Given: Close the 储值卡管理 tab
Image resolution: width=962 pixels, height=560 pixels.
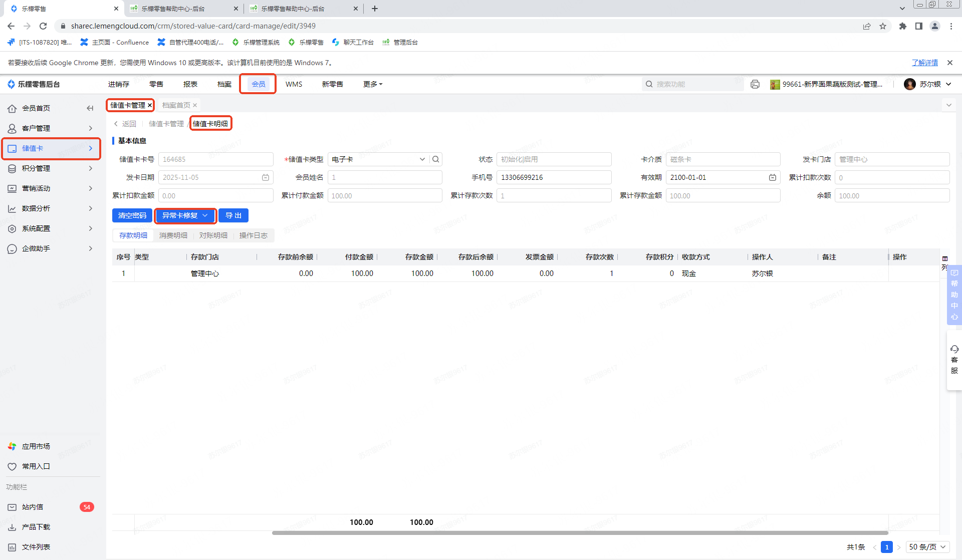Looking at the screenshot, I should click(150, 105).
